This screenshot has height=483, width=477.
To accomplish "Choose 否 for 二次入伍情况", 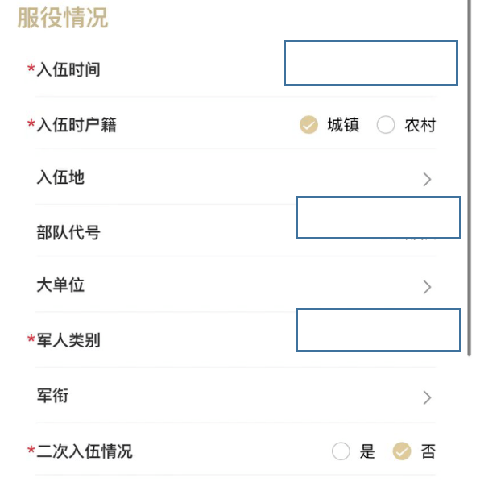I will click(x=402, y=451).
